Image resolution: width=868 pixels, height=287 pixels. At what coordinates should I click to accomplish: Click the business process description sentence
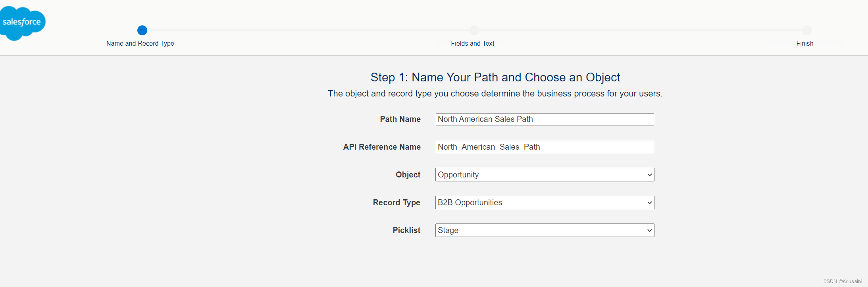[x=495, y=94]
